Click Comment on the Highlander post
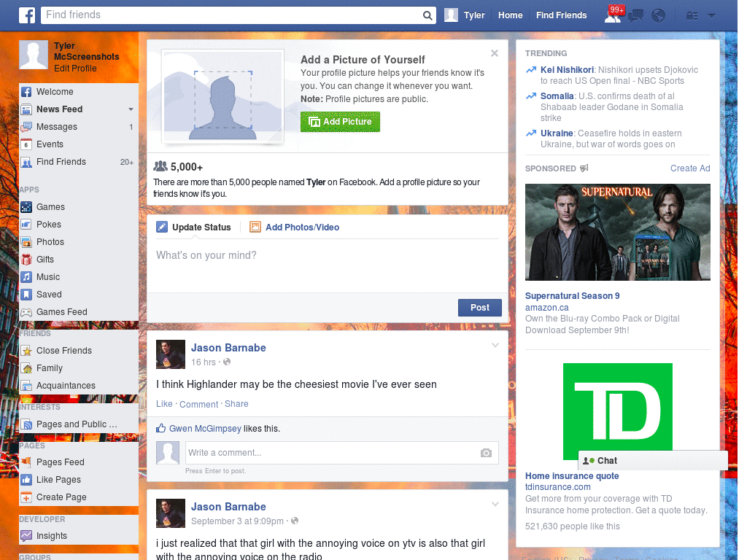The height and width of the screenshot is (560, 747). click(198, 404)
